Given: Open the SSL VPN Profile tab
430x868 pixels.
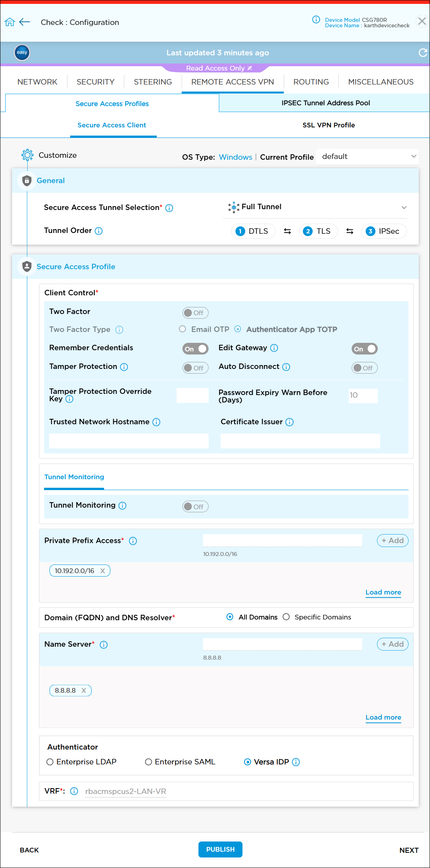Looking at the screenshot, I should click(x=328, y=125).
